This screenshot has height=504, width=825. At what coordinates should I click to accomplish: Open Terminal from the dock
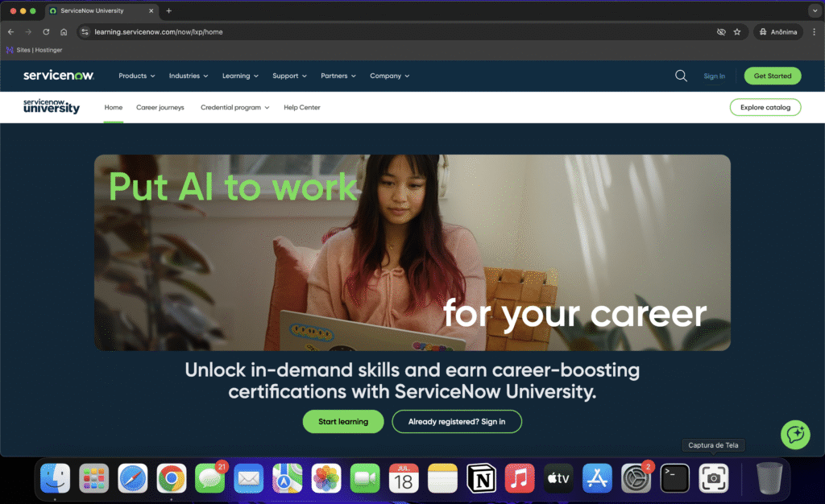coord(675,478)
